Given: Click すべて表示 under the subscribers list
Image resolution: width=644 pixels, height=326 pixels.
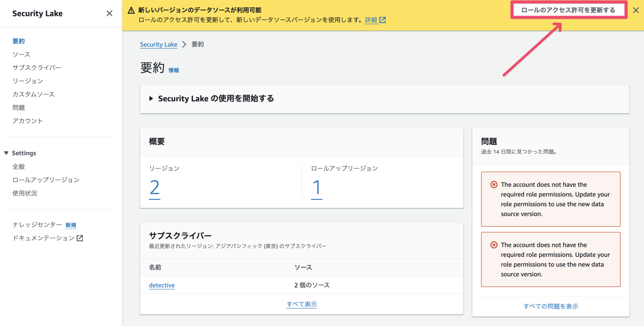Looking at the screenshot, I should click(301, 304).
